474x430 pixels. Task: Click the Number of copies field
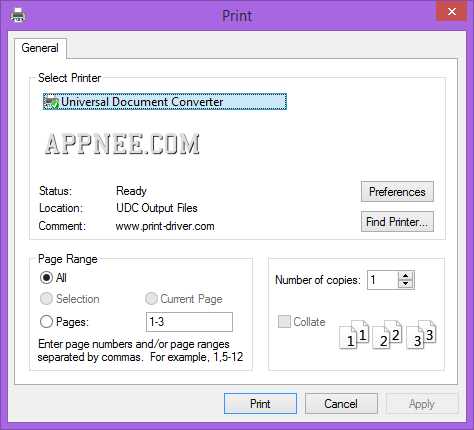383,280
